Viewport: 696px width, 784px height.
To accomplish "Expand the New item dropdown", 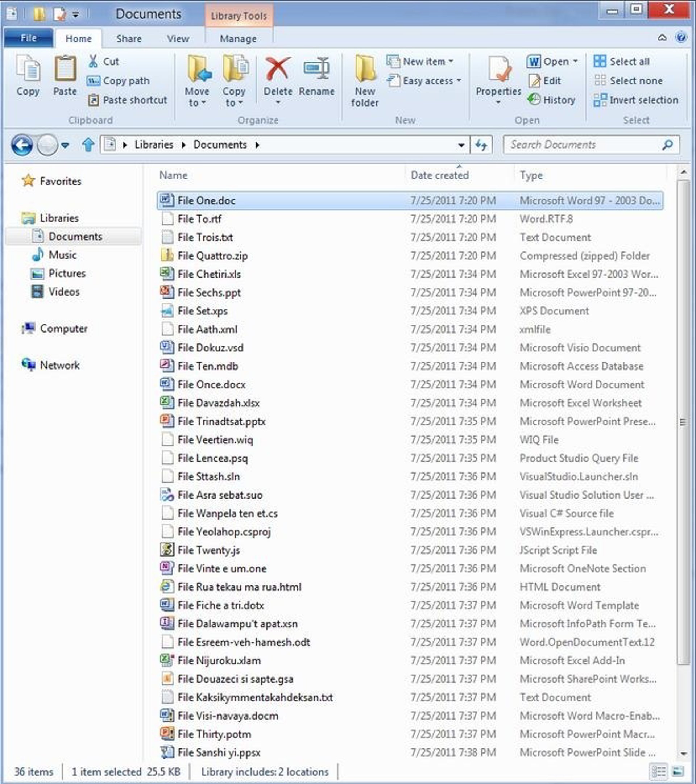I will point(420,61).
